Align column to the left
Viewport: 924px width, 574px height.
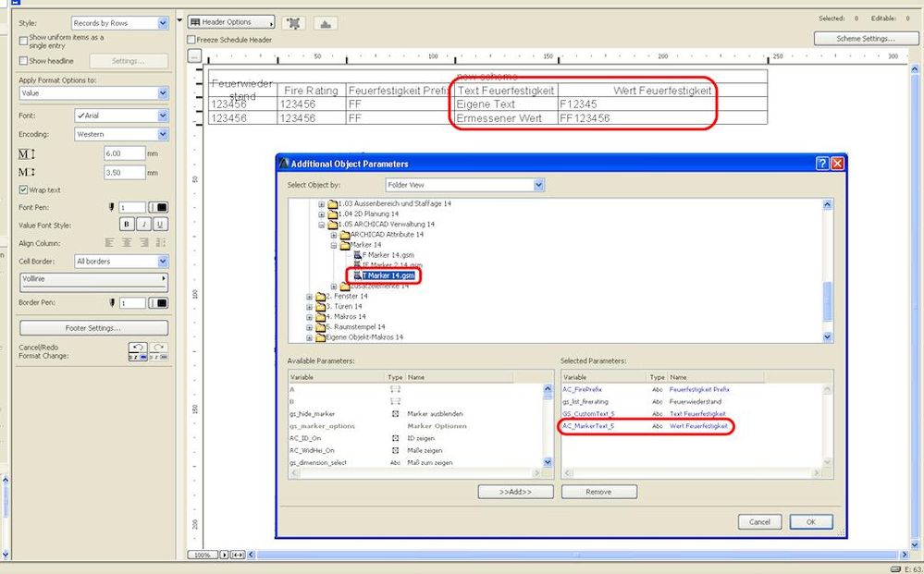pos(110,242)
